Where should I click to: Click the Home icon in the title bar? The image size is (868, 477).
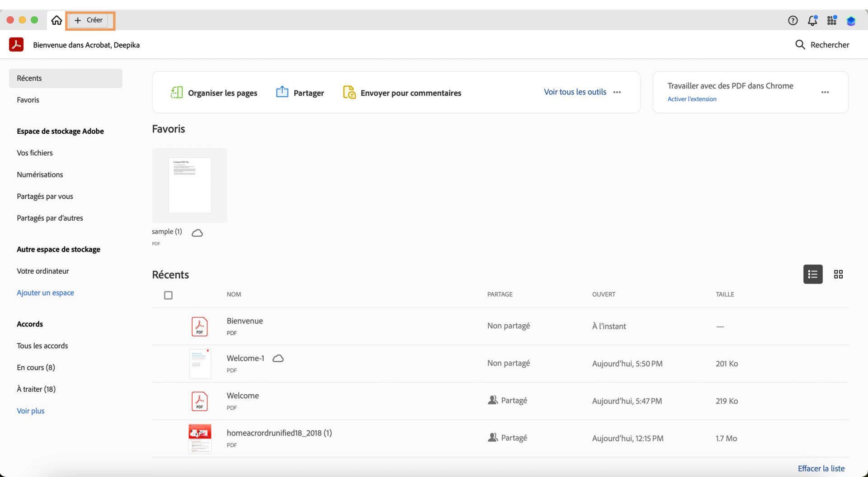click(x=57, y=20)
